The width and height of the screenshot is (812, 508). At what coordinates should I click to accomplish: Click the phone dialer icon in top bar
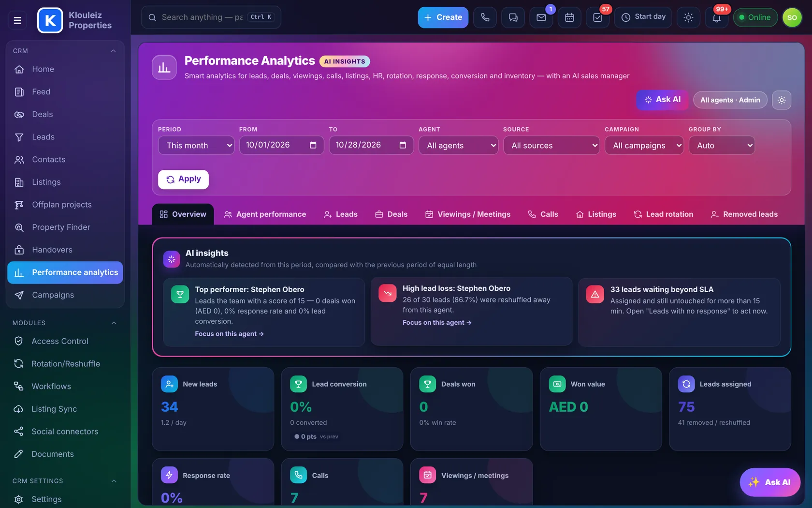pyautogui.click(x=485, y=17)
